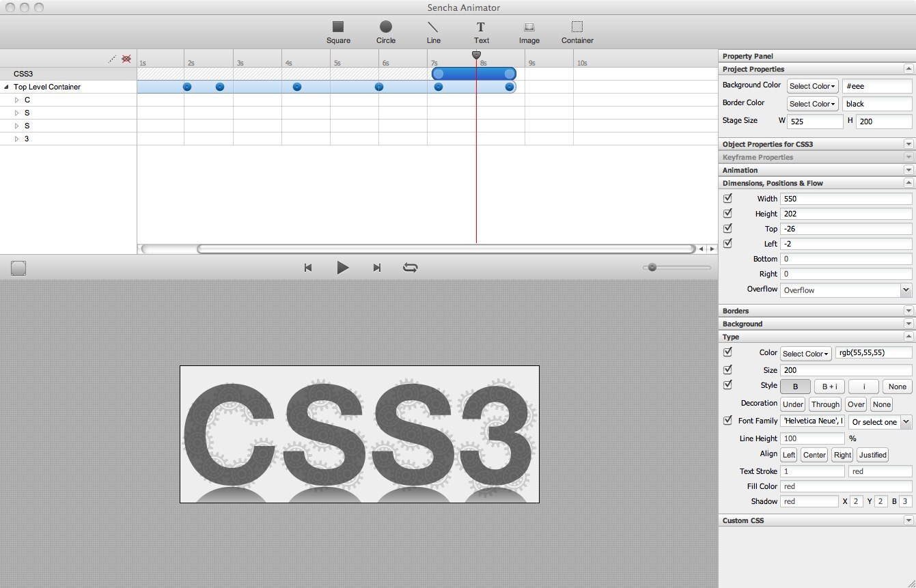The width and height of the screenshot is (916, 588).
Task: Uncheck the text Color checkbox
Action: tap(727, 352)
